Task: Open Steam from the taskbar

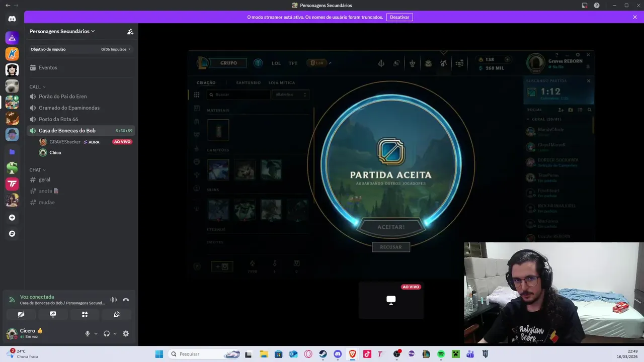Action: [323, 354]
